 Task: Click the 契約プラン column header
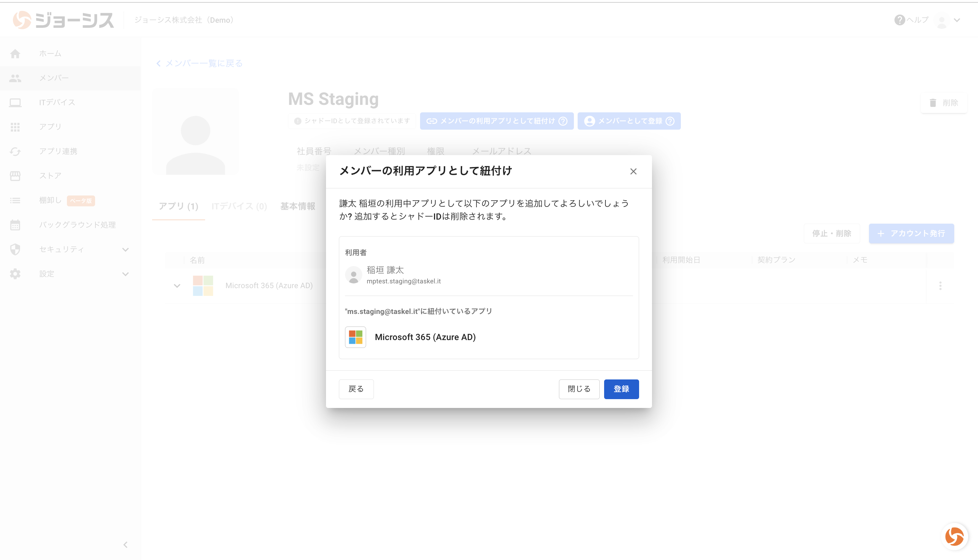776,260
